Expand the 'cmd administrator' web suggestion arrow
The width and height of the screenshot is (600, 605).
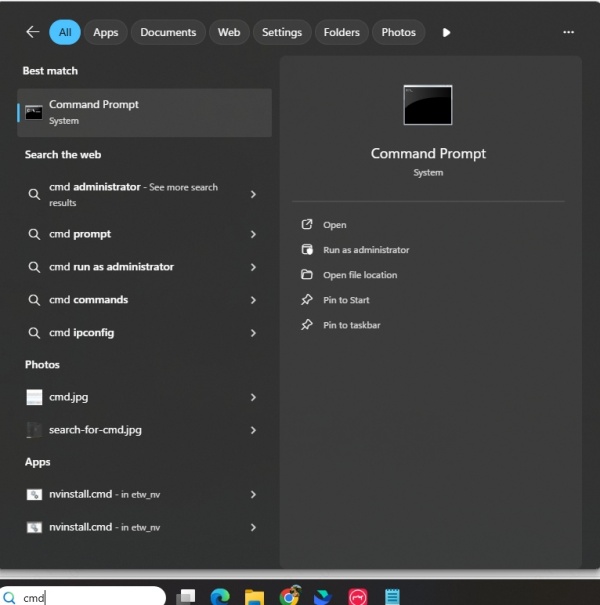point(253,194)
